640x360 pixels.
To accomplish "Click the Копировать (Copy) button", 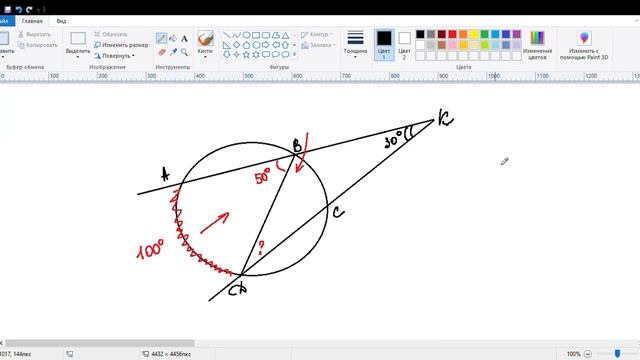I will (38, 45).
